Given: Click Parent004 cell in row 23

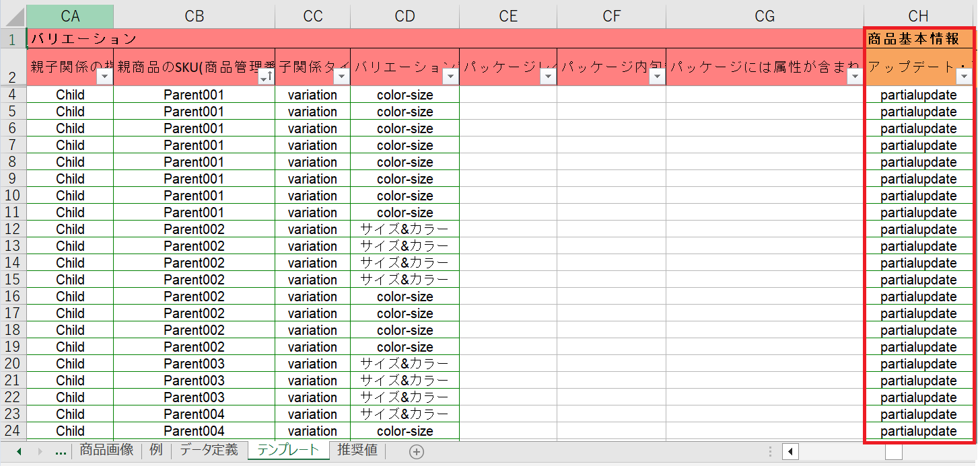Looking at the screenshot, I should [194, 414].
